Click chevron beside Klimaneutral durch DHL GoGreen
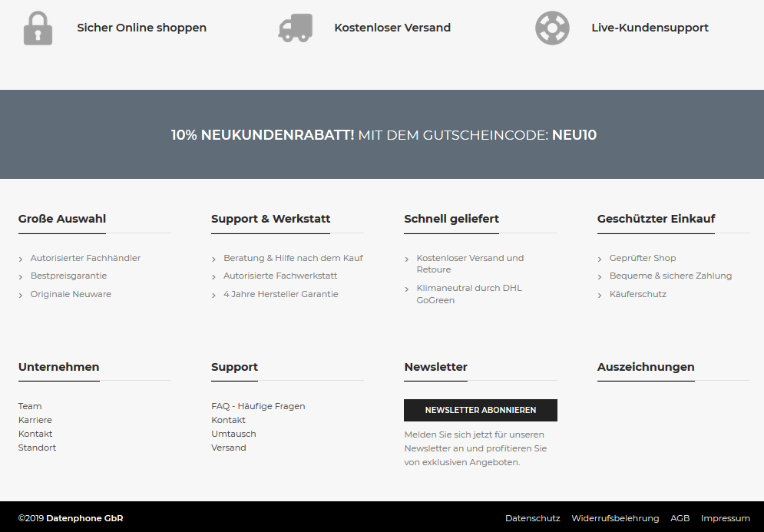Screen dimensions: 764x532 click(406, 289)
